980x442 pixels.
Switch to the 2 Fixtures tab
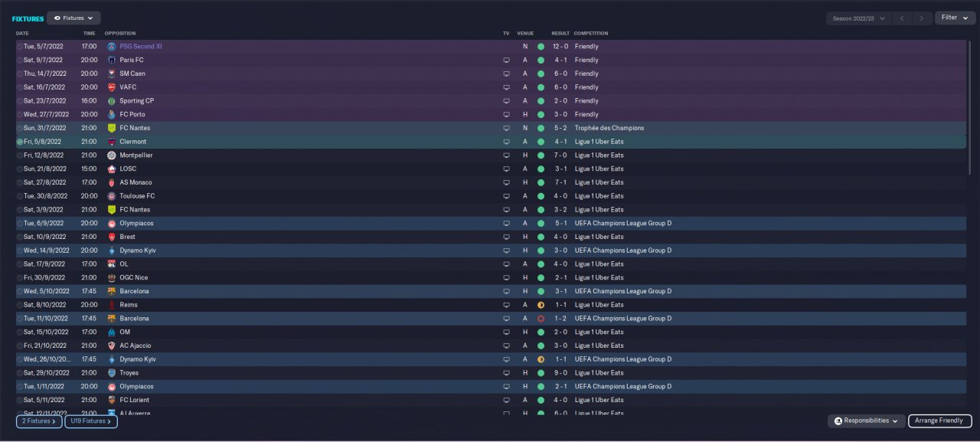click(38, 421)
